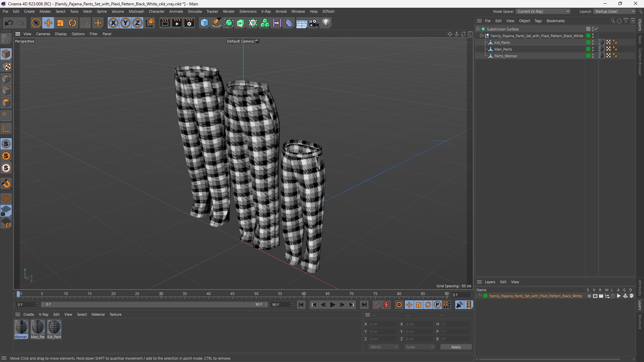Image resolution: width=644 pixels, height=362 pixels.
Task: Click the Apply button
Action: pos(456,347)
